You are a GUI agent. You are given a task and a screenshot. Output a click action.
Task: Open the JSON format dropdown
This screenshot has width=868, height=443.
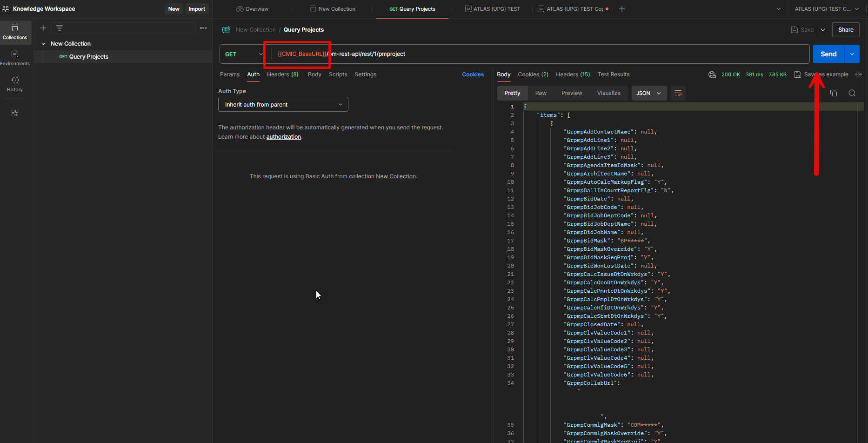[649, 93]
